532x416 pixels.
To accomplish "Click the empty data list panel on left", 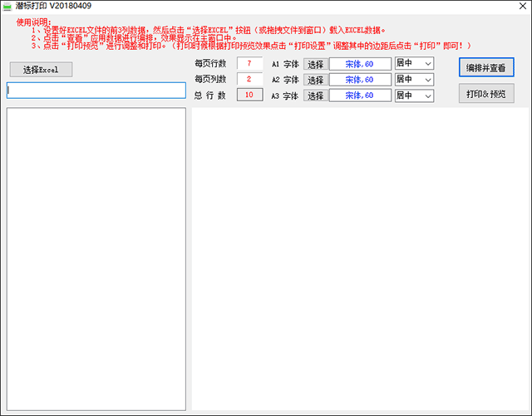I will (96, 259).
